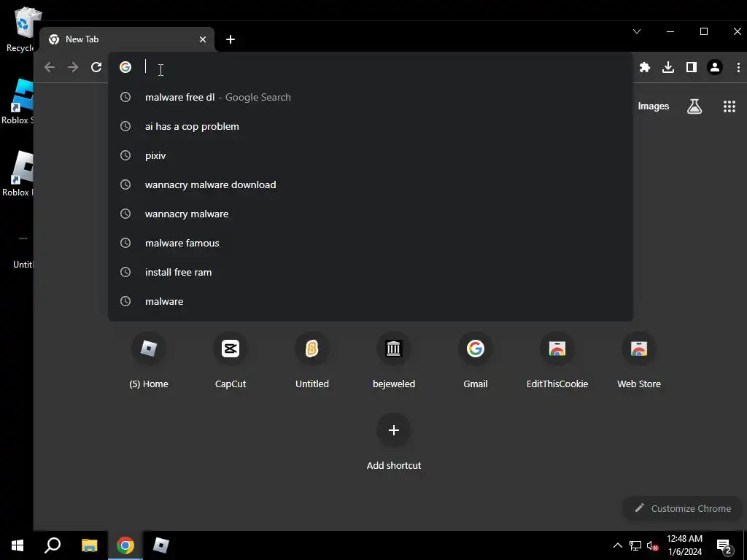This screenshot has width=747, height=560.
Task: Open a new tab with plus button
Action: click(231, 39)
